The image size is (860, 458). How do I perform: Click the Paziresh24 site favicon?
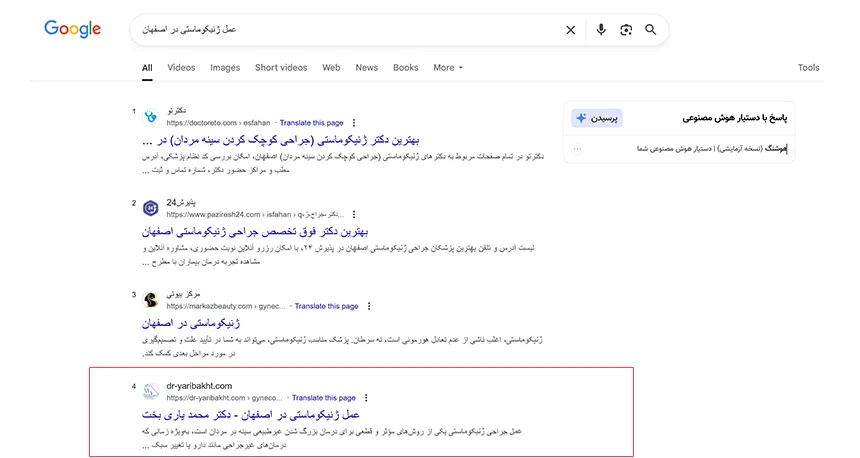pos(151,208)
